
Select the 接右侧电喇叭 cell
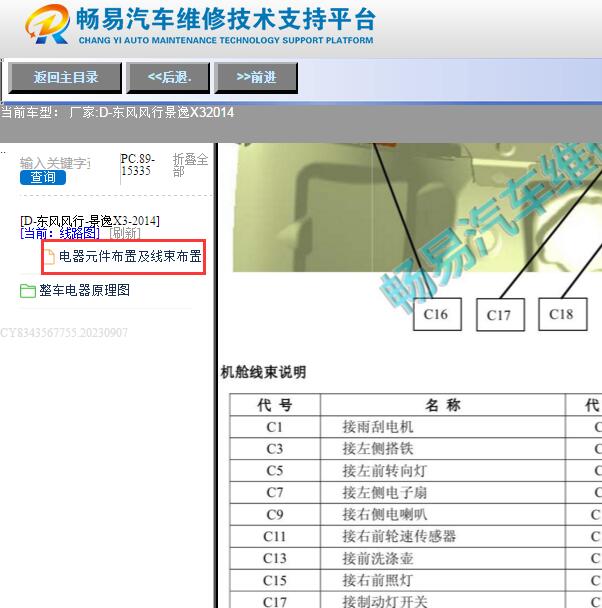[442, 515]
